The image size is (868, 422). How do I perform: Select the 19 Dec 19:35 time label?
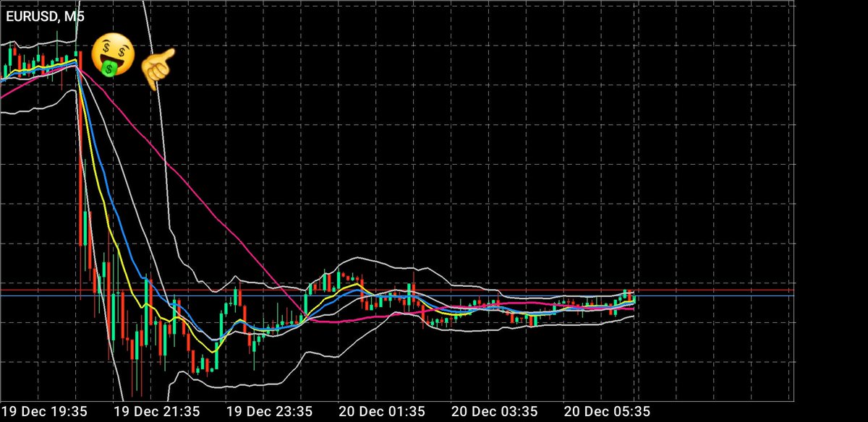pyautogui.click(x=46, y=411)
